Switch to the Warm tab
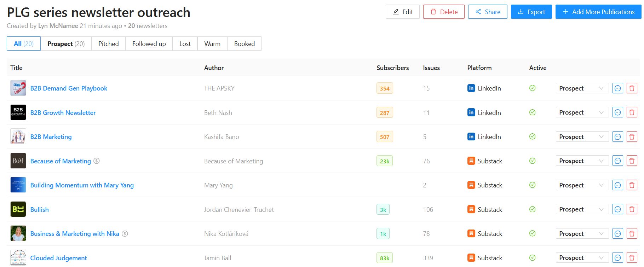Viewport: 644px width, 267px height. (x=212, y=43)
